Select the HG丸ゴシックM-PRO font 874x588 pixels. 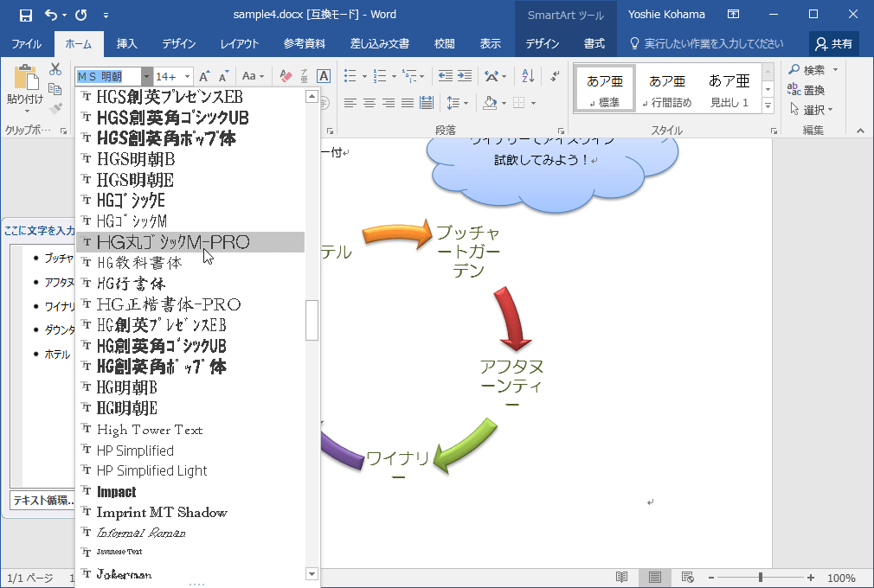point(190,242)
